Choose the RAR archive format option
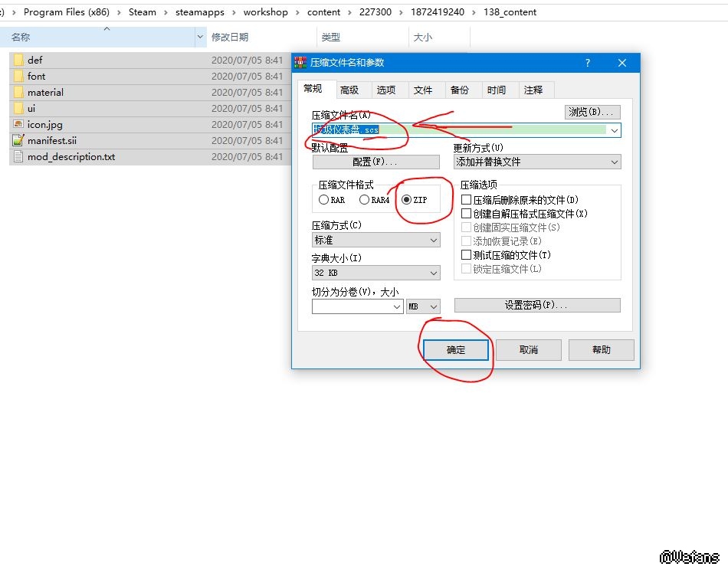728x573 pixels. (x=323, y=200)
